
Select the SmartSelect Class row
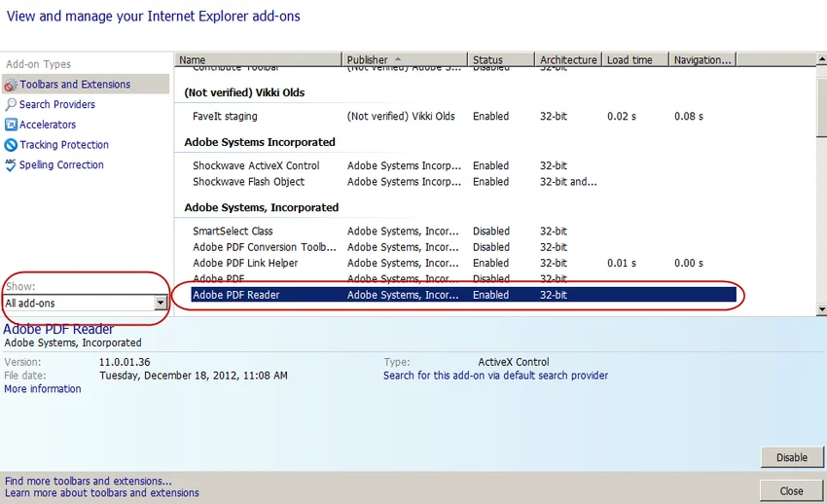click(x=464, y=231)
